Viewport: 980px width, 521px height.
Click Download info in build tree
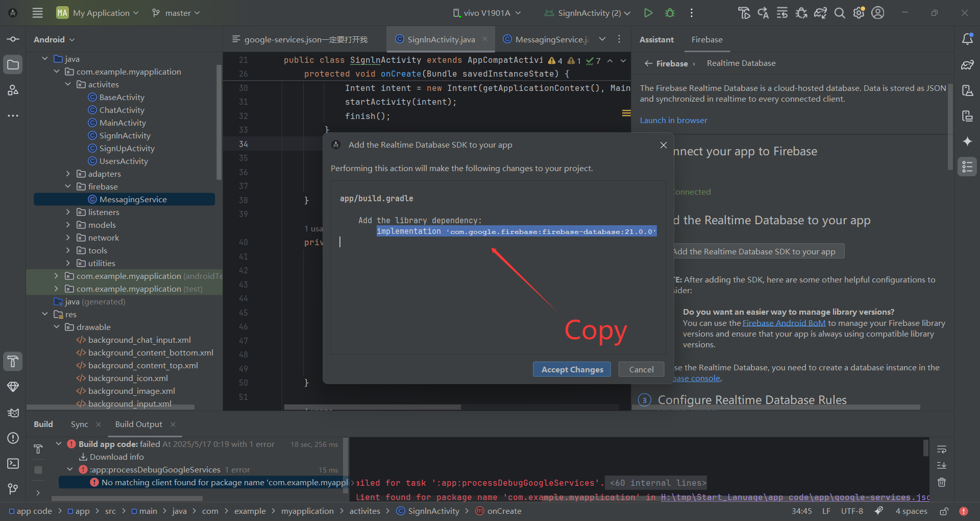(x=111, y=457)
